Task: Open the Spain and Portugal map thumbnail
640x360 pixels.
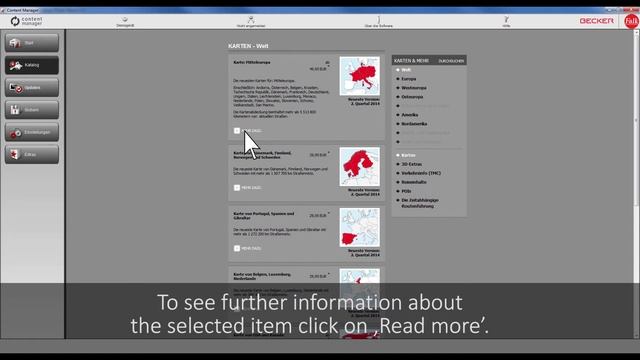Action: point(360,227)
